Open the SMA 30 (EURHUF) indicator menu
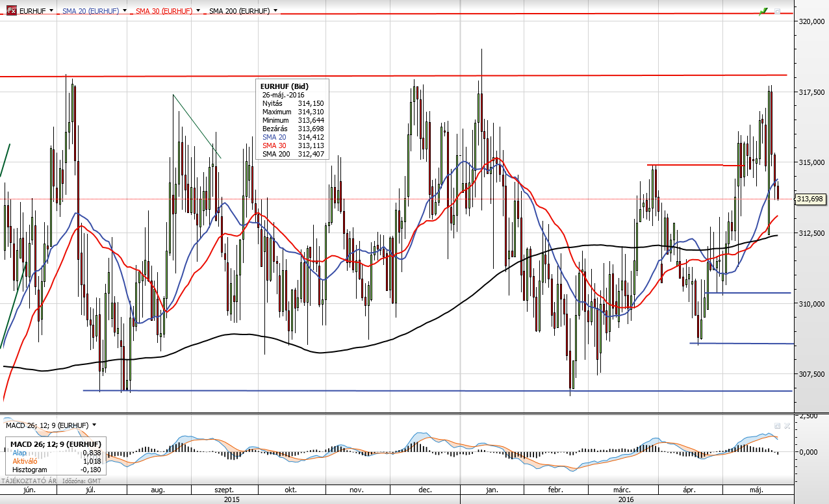Screen dimensions: 829x504 198,11
